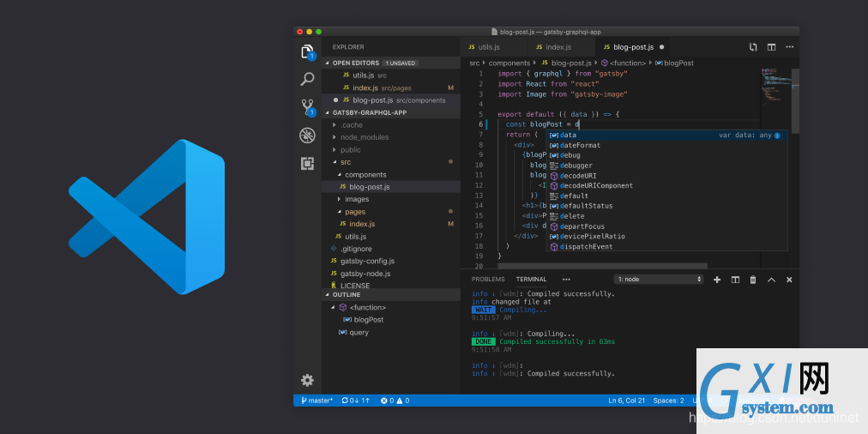Split the terminal panel
868x434 pixels.
[735, 280]
